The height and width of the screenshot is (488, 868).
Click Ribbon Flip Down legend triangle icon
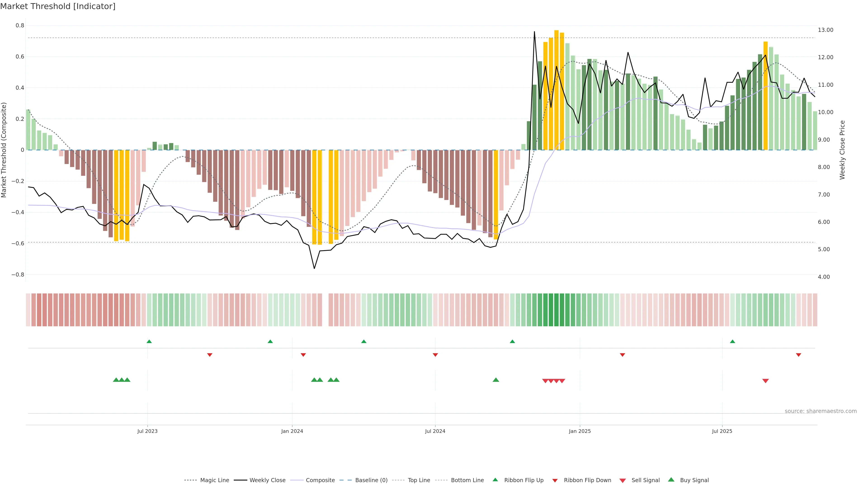[x=555, y=480]
